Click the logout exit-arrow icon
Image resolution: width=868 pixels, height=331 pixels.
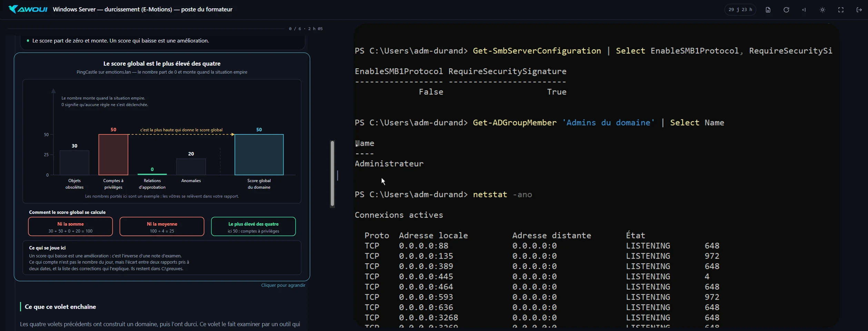tap(859, 10)
